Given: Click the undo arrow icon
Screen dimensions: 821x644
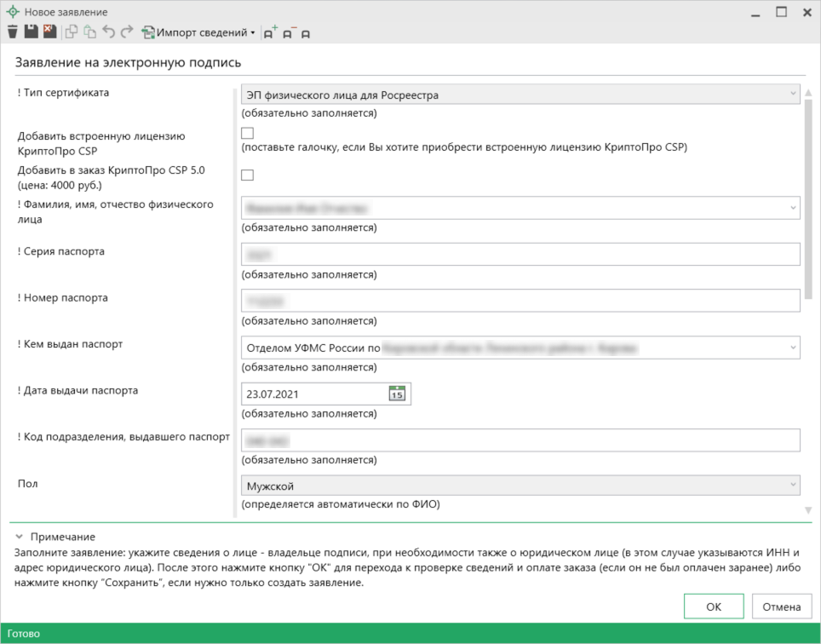Looking at the screenshot, I should [x=108, y=32].
